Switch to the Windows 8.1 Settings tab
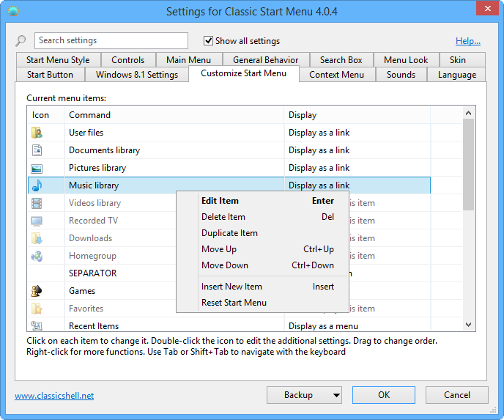Image resolution: width=504 pixels, height=420 pixels. (137, 75)
